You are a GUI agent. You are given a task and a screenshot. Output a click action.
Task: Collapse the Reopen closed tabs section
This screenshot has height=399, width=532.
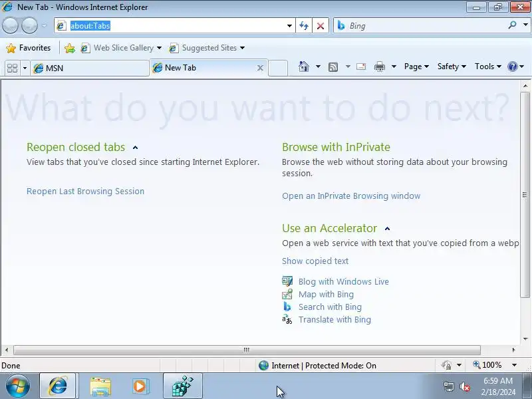pyautogui.click(x=136, y=148)
